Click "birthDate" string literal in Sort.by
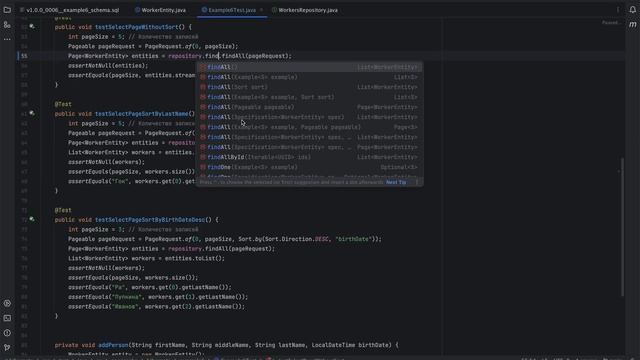The image size is (640, 360). coord(353,239)
